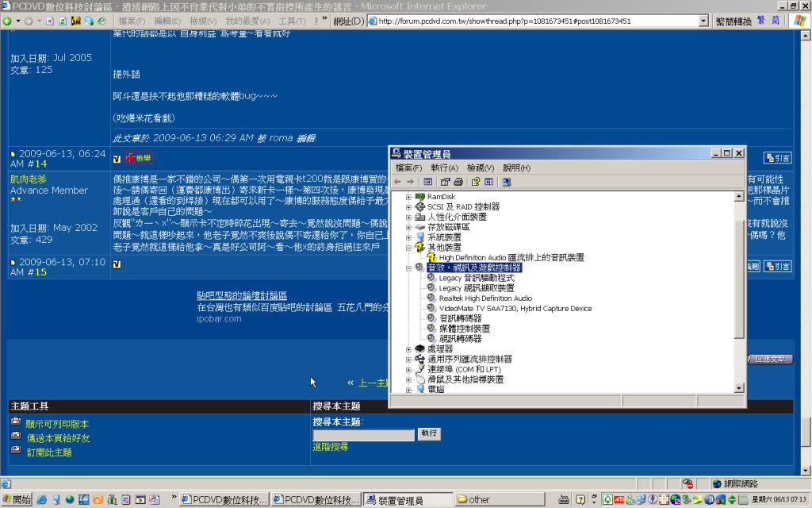Click Device Manager show/hide console tree icon
Image resolution: width=812 pixels, height=508 pixels.
427,182
